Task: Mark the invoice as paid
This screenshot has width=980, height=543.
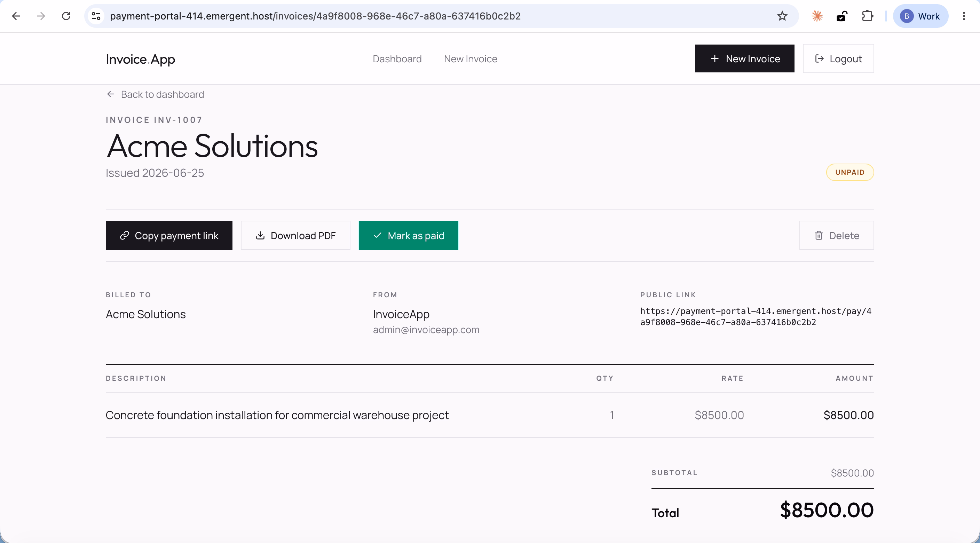Action: 408,236
